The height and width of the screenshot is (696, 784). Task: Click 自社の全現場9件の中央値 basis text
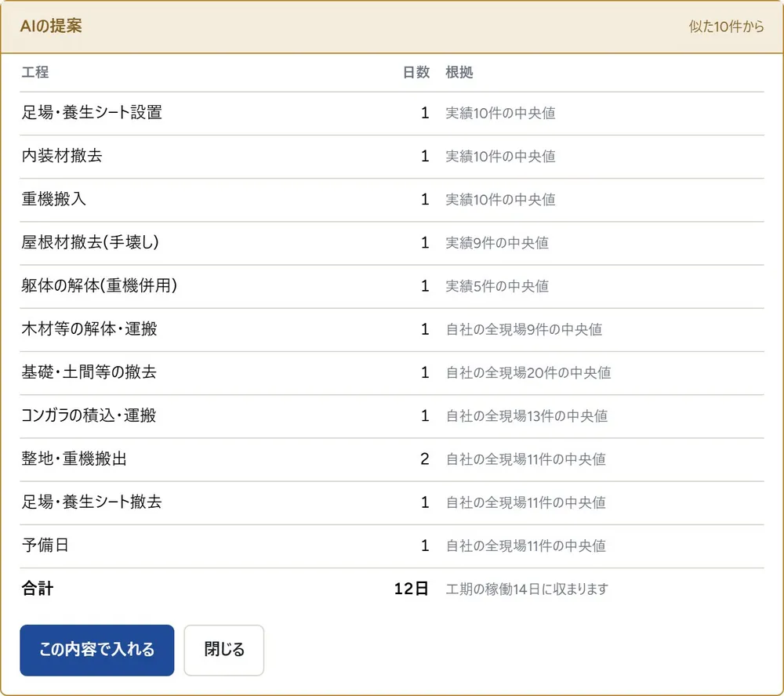coord(524,329)
